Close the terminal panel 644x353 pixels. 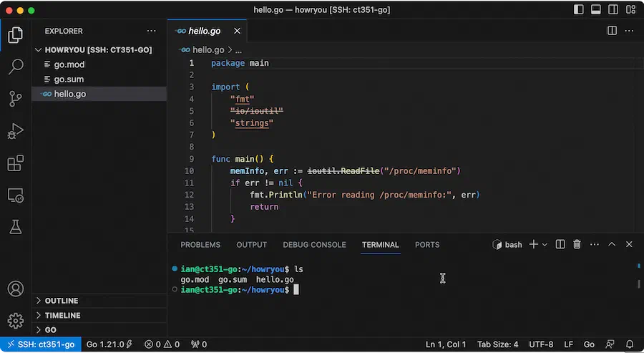(629, 244)
